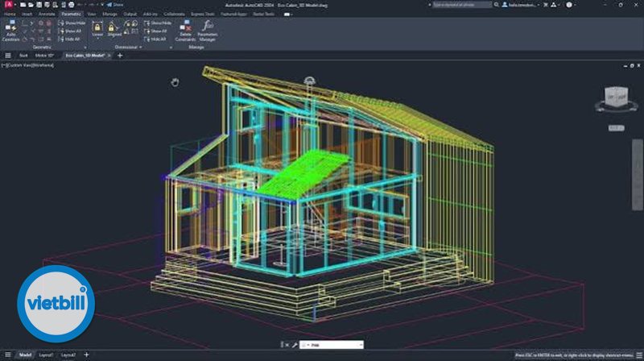The width and height of the screenshot is (644, 361).
Task: Open the Express Tools ribbon tab
Action: pyautogui.click(x=202, y=14)
